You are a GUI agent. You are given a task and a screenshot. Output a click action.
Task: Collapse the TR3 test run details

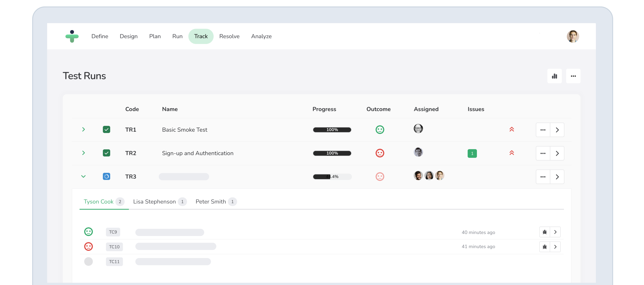pyautogui.click(x=83, y=176)
